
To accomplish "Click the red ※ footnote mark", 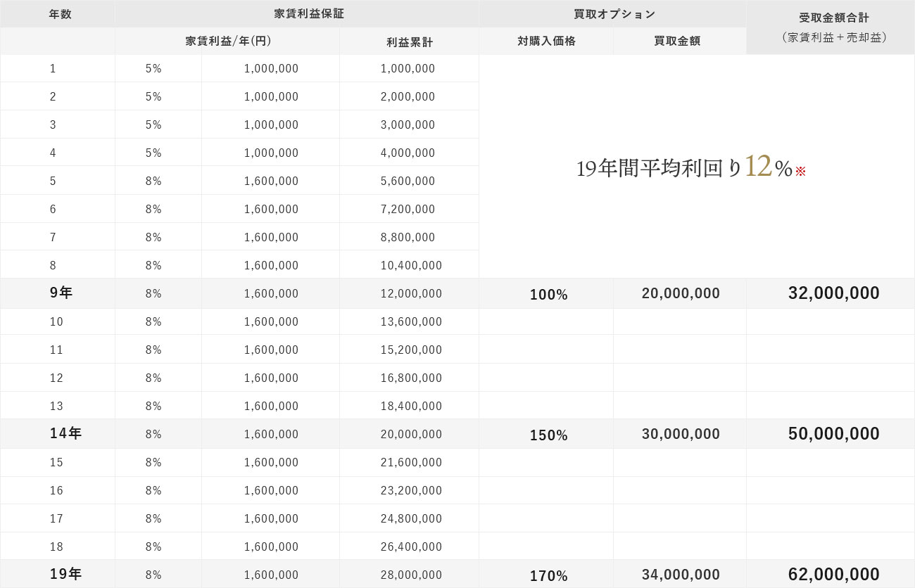I will [x=800, y=171].
